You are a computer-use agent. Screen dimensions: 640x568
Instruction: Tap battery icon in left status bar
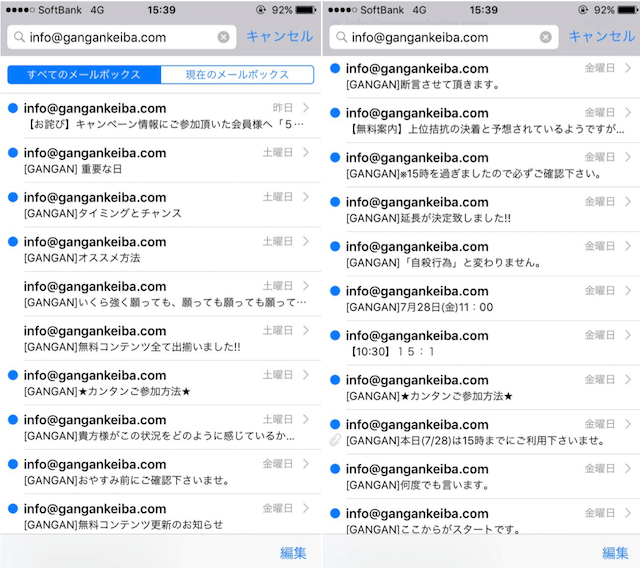click(x=306, y=10)
